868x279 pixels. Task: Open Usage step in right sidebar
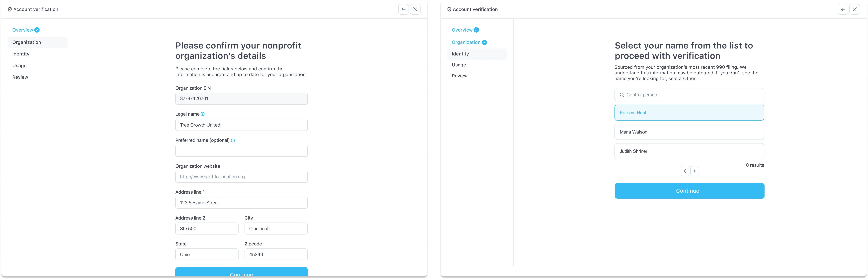[459, 65]
